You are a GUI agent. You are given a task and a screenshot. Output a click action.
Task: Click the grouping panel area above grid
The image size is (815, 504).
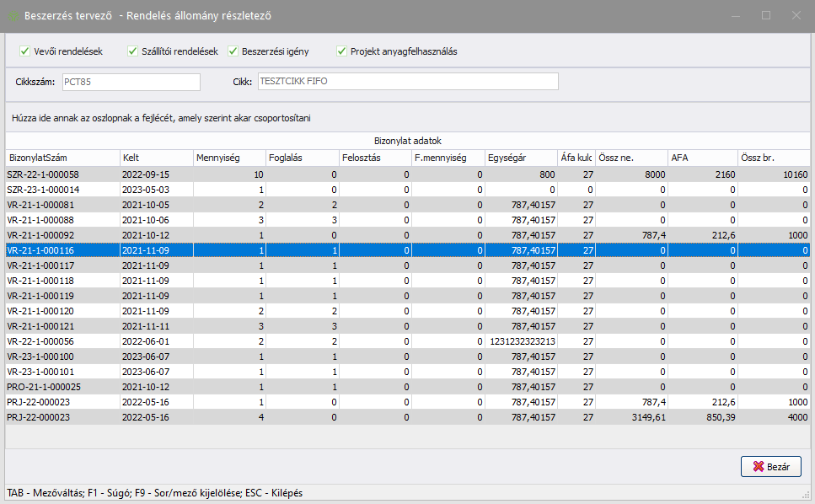pos(407,118)
